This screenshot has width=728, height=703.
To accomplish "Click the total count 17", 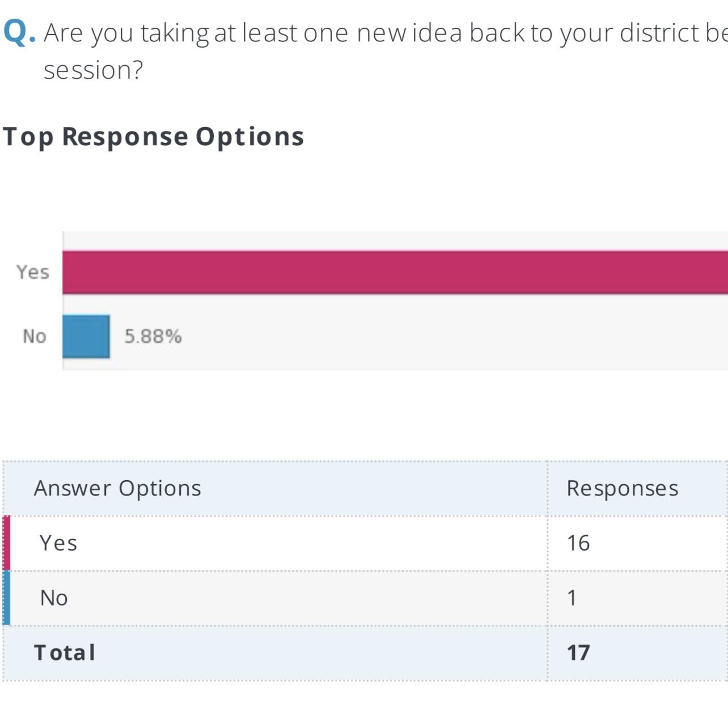I will click(x=578, y=653).
